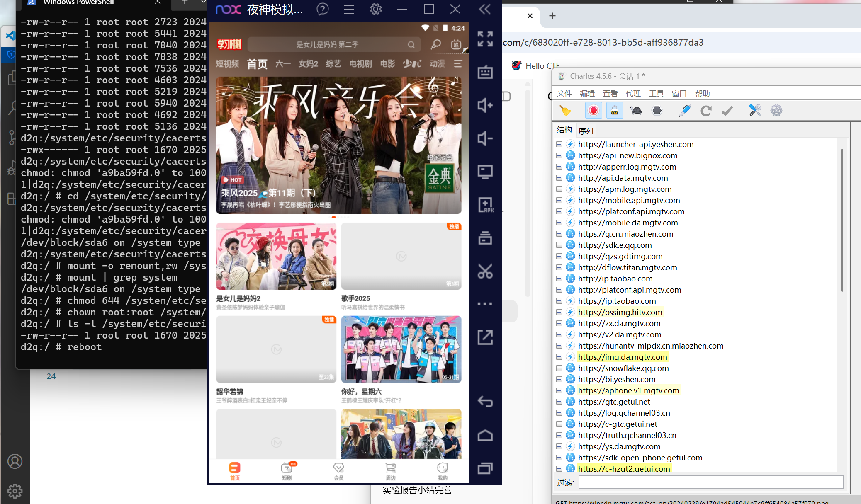The height and width of the screenshot is (504, 861).
Task: Select https://gtc.getui.net host entry
Action: [x=614, y=402]
